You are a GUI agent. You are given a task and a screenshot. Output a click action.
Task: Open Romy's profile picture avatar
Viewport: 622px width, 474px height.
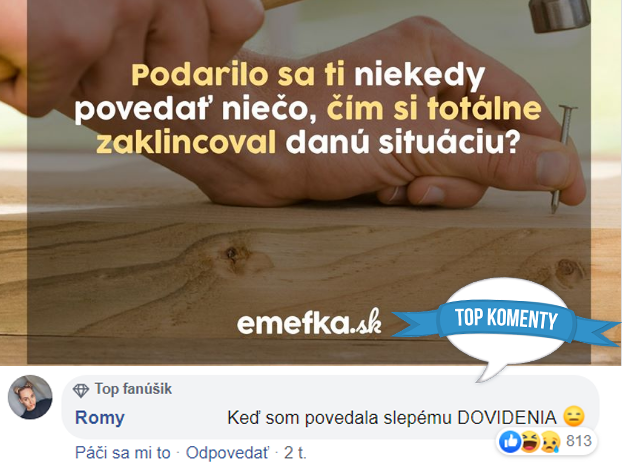pyautogui.click(x=30, y=397)
